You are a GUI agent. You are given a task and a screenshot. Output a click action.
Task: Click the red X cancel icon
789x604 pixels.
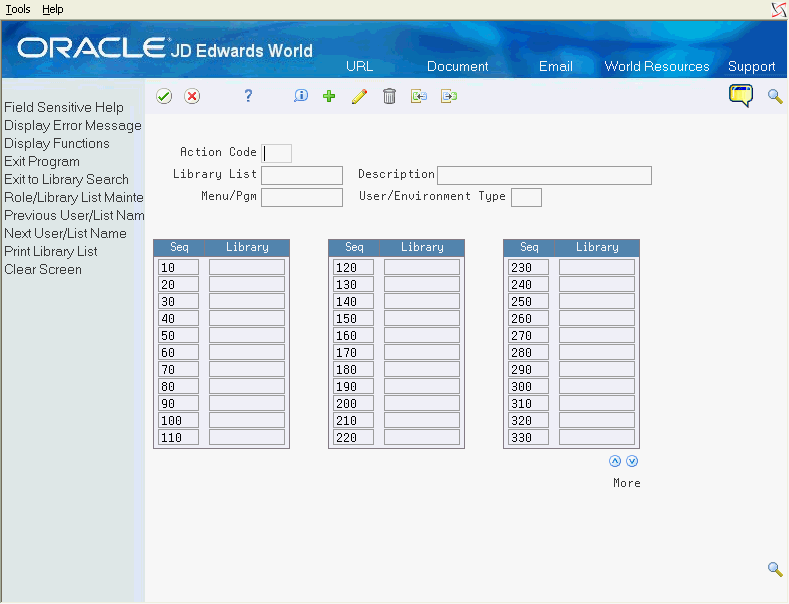tap(192, 96)
